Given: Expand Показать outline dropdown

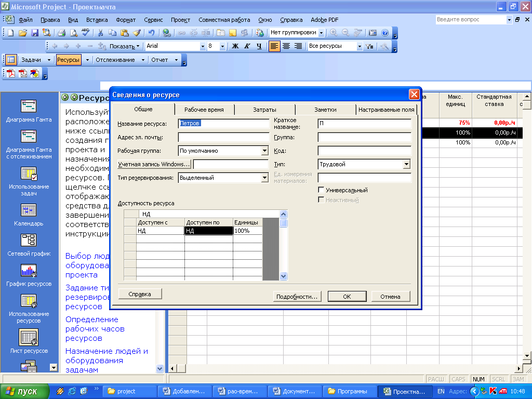Looking at the screenshot, I should (124, 46).
